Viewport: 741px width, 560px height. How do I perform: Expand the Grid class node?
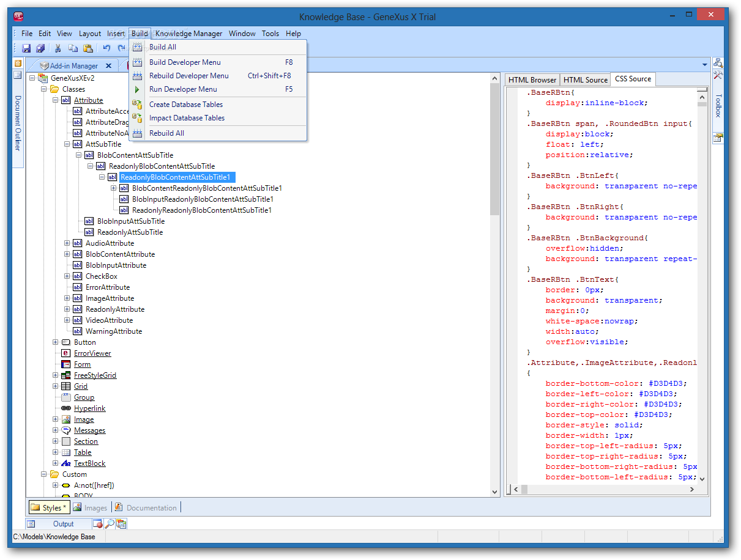coord(56,386)
